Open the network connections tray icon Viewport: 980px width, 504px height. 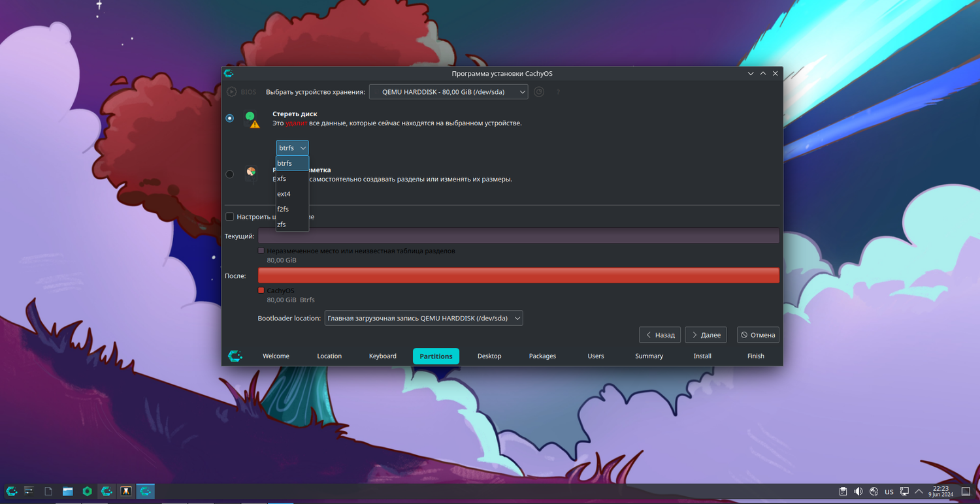[x=905, y=491]
